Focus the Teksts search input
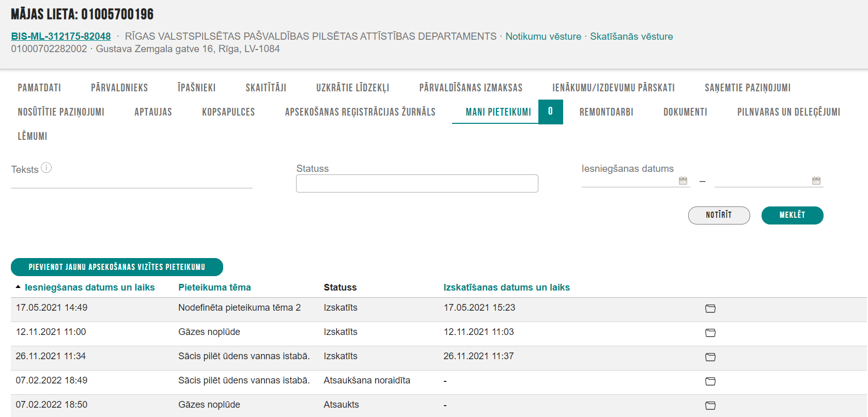This screenshot has width=868, height=417. (x=132, y=181)
